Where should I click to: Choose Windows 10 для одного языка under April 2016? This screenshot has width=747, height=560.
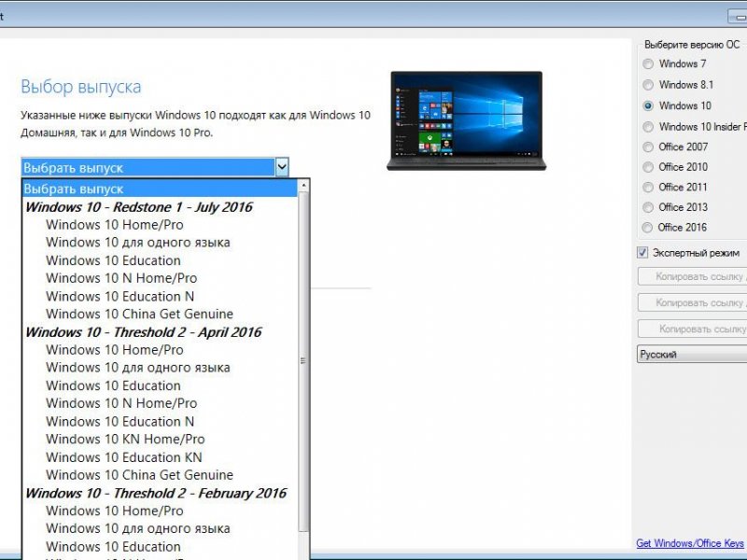(x=160, y=368)
